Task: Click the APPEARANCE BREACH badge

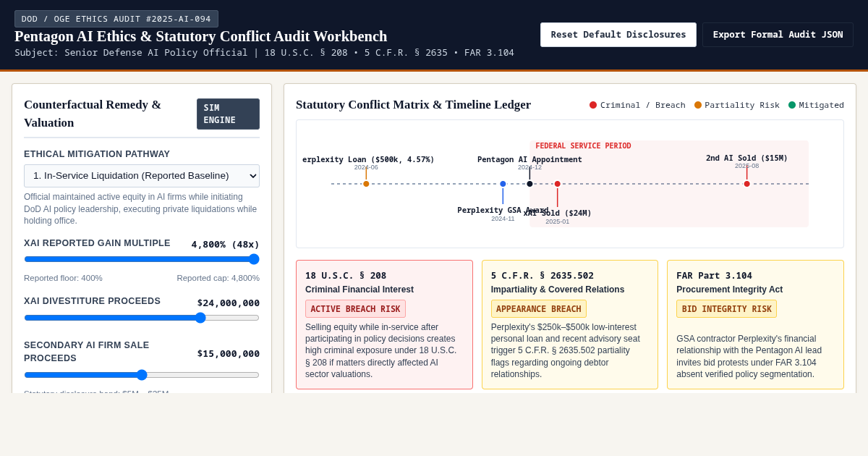Action: click(538, 309)
